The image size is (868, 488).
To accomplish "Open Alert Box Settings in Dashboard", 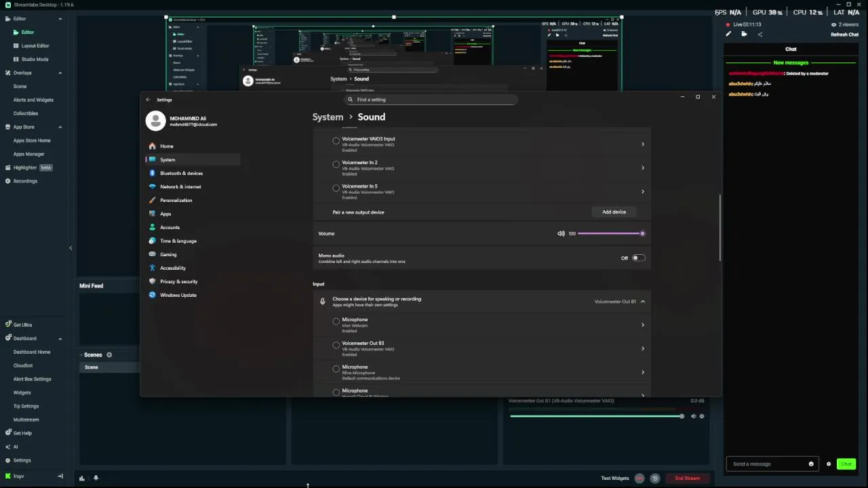I will point(33,379).
